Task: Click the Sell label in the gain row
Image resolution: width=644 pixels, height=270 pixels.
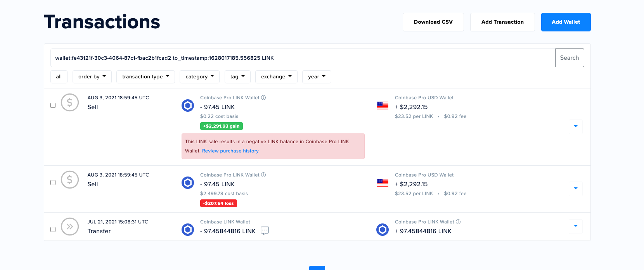Action: click(x=93, y=107)
